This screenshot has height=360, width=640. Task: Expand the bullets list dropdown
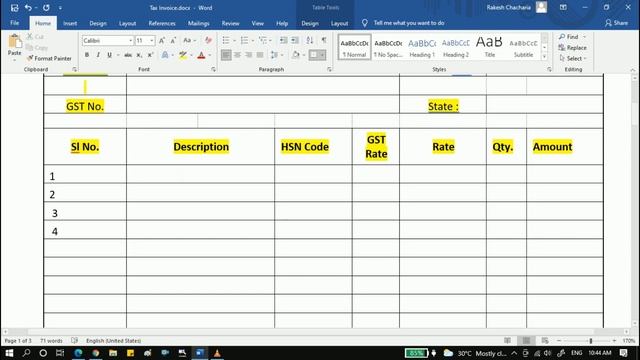coord(234,40)
